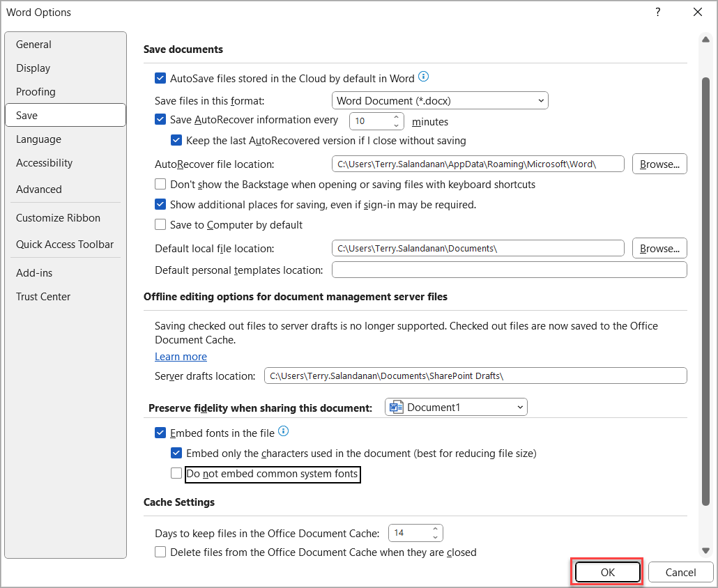
Task: Uncheck Embed fonts in the file
Action: (x=160, y=433)
